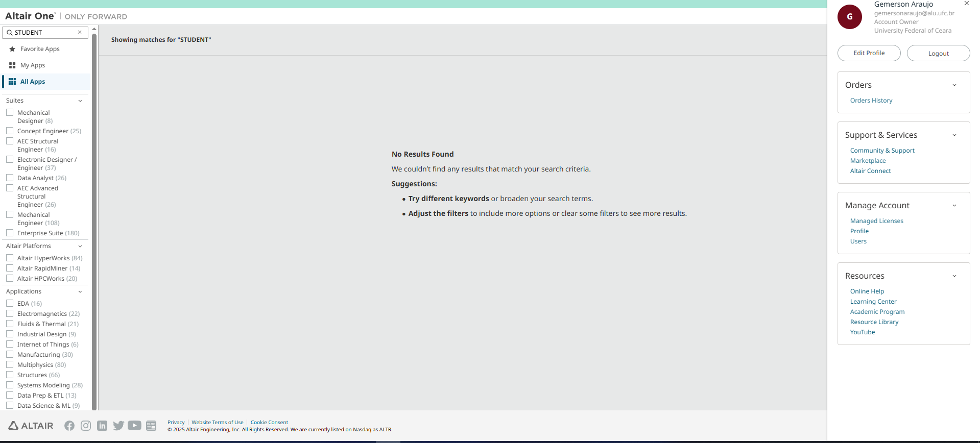This screenshot has height=443, width=980.
Task: Close the user profile panel
Action: 967,4
